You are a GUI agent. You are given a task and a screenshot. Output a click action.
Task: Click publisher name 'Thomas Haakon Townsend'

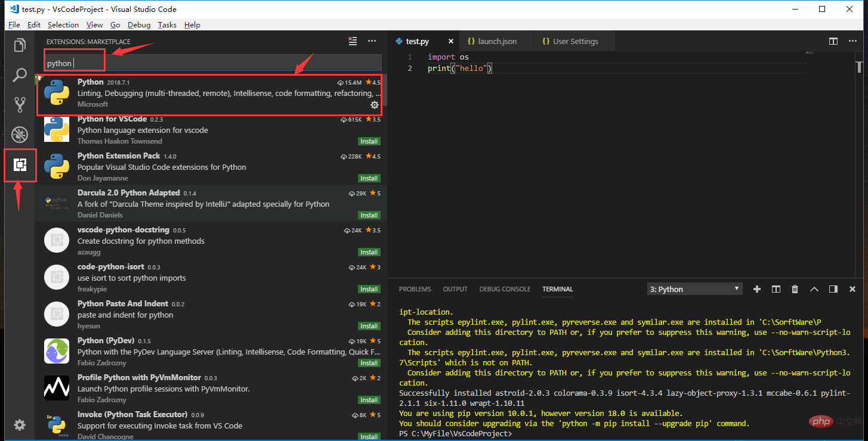tap(120, 141)
